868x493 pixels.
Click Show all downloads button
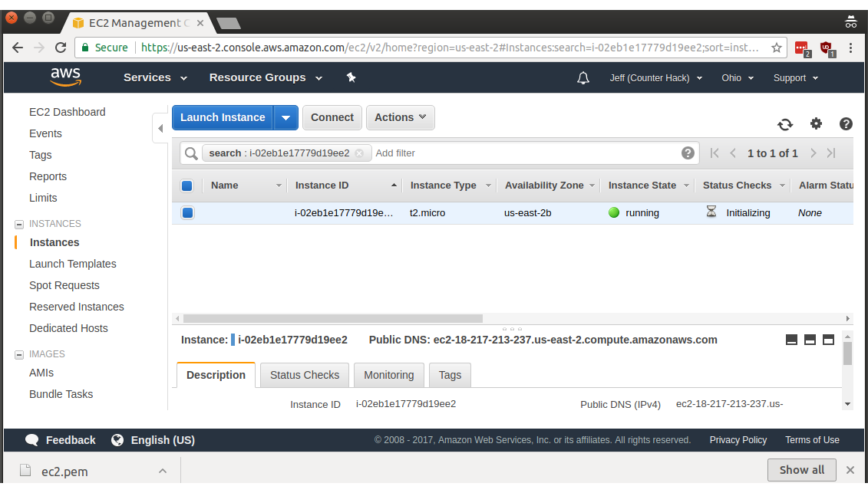801,470
